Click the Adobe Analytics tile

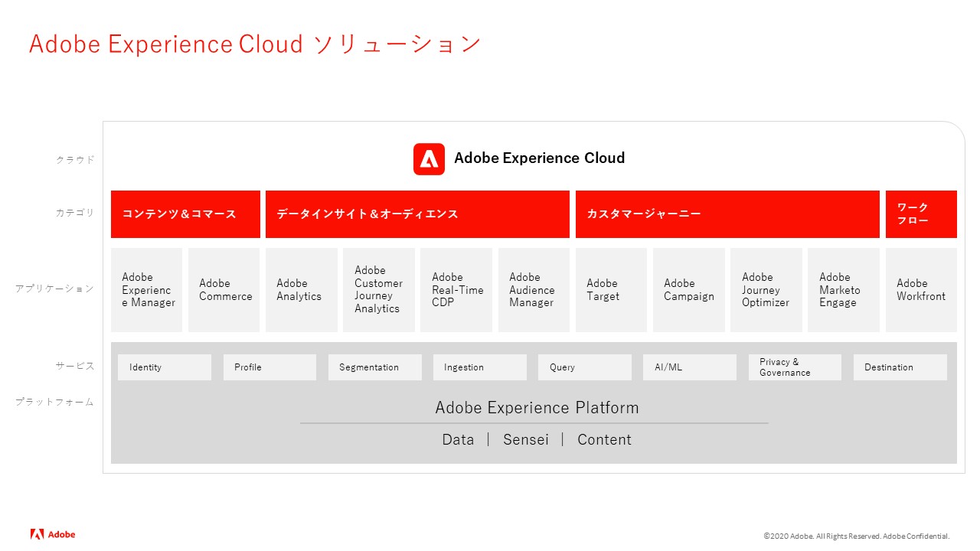point(302,290)
